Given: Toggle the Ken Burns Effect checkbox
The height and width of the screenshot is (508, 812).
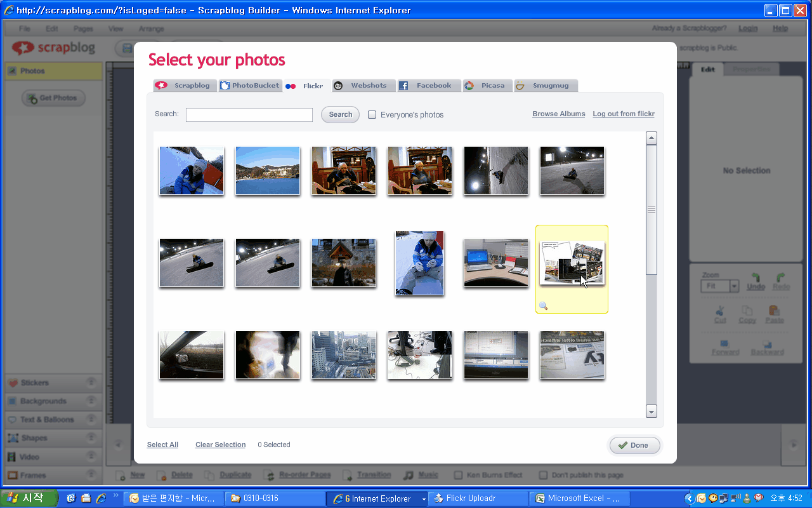Looking at the screenshot, I should [458, 475].
